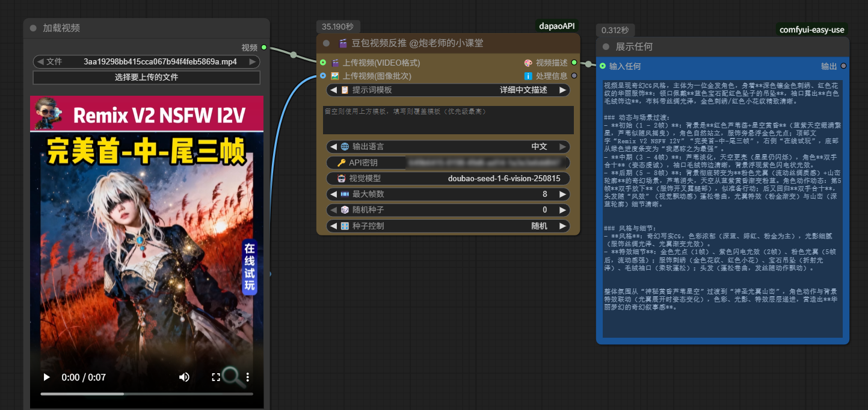Click the 在线试玩 badge on the video
Image resolution: width=868 pixels, height=410 pixels.
point(250,267)
